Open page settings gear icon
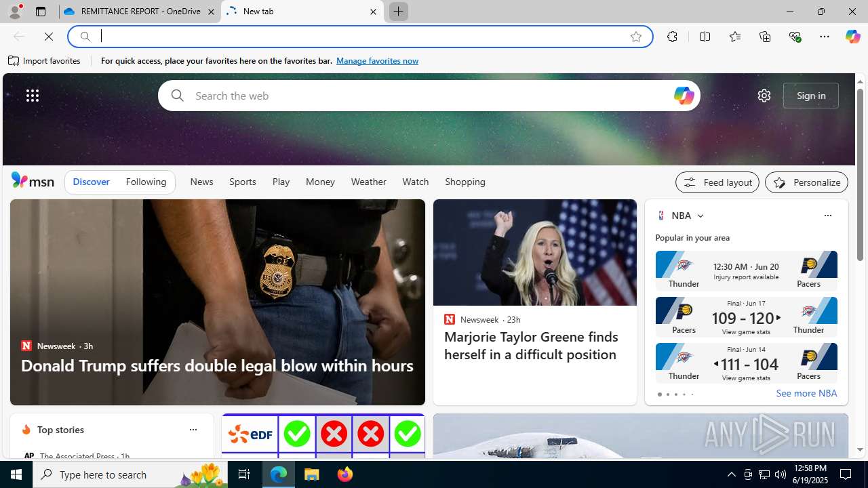The image size is (868, 488). pos(764,96)
